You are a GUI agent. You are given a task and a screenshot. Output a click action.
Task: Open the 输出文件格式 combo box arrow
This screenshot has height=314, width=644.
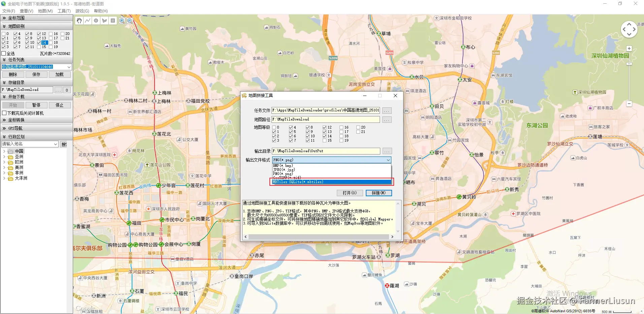[x=388, y=160]
